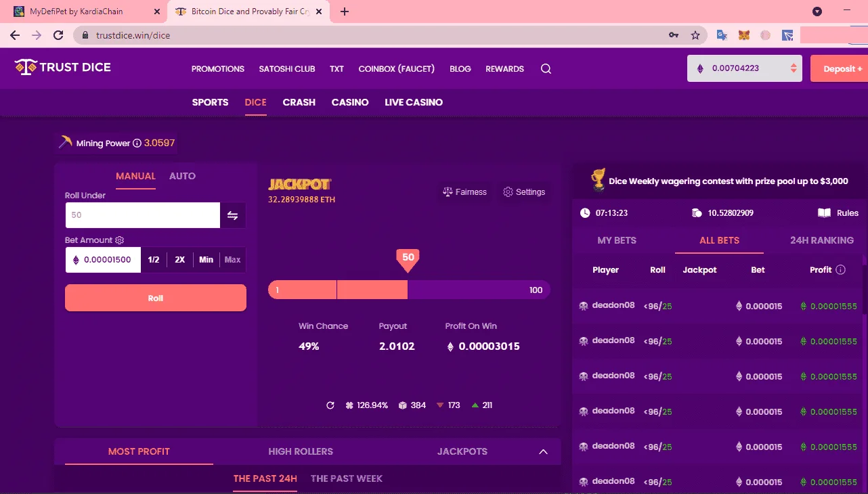
Task: Click the prize pool coins icon
Action: (697, 213)
